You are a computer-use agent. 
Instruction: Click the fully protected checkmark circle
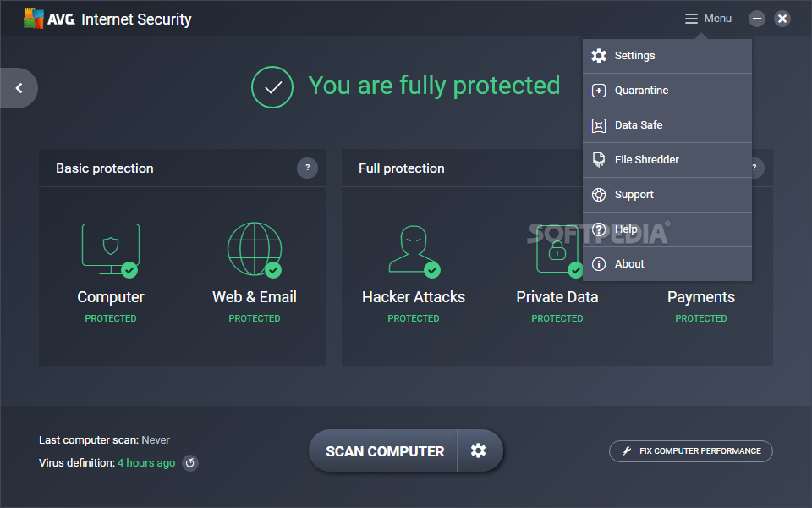(x=272, y=87)
